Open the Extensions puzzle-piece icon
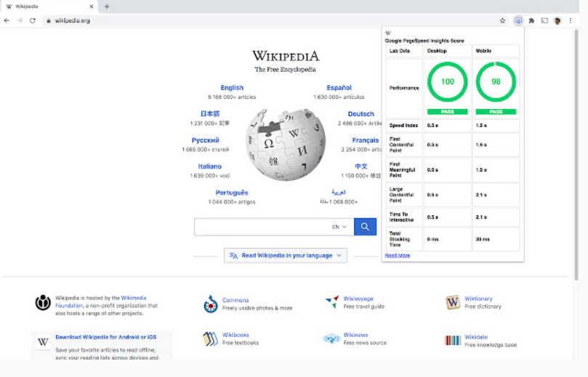The width and height of the screenshot is (588, 377). [531, 20]
